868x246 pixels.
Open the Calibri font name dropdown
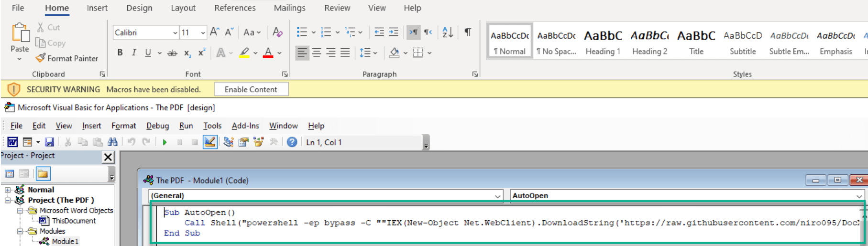[x=175, y=32]
